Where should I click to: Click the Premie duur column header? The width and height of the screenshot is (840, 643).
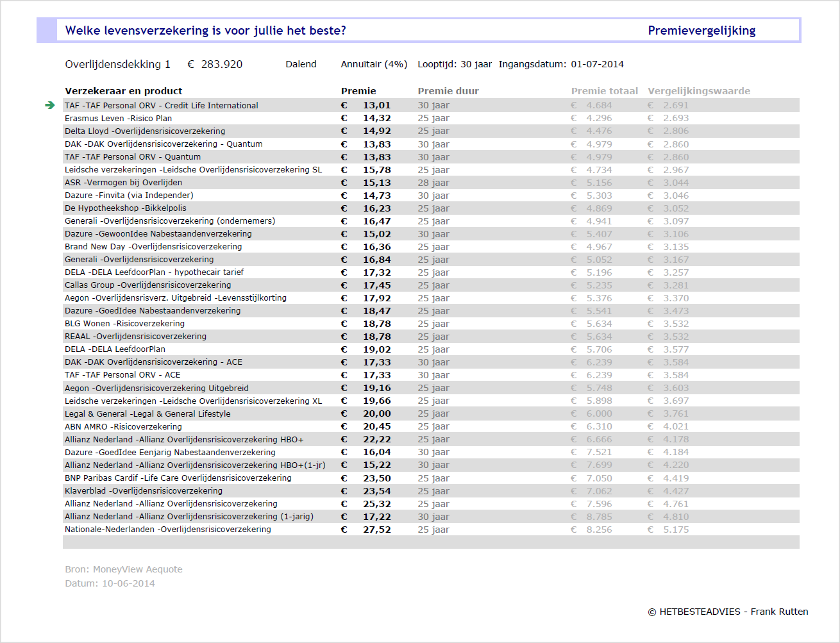click(x=447, y=91)
